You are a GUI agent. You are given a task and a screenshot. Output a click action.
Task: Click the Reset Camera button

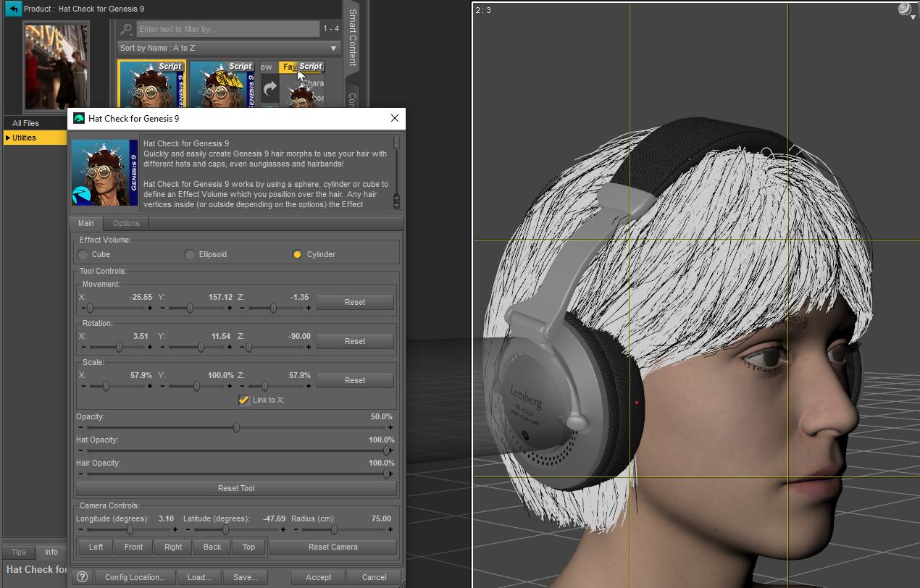coord(333,547)
